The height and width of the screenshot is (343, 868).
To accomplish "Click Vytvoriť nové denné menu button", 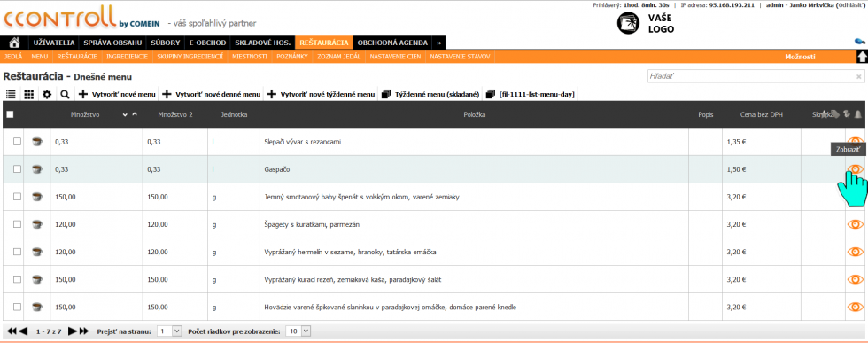I will [x=212, y=95].
